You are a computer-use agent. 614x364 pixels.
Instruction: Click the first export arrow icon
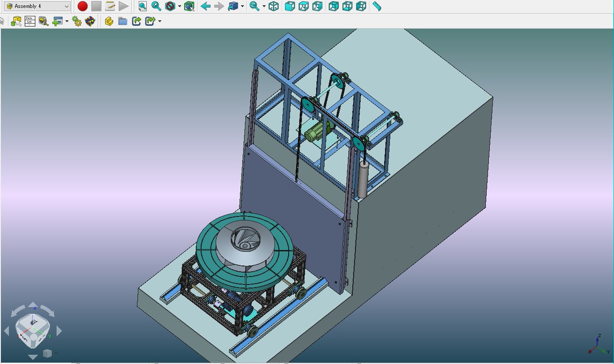point(136,21)
